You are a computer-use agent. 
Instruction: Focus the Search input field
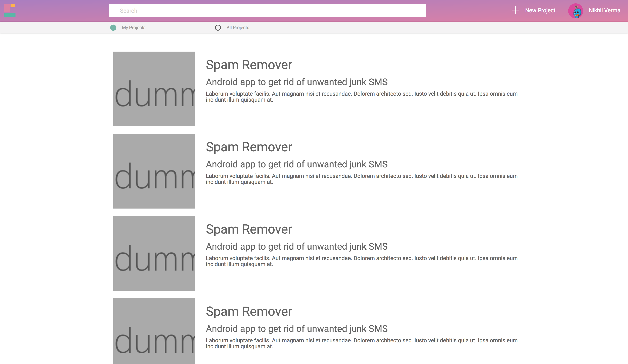click(267, 11)
